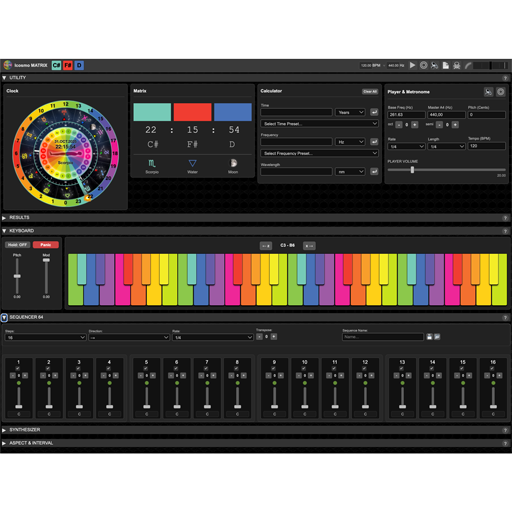Toggle the checkbox for sequencer step 5
Image resolution: width=512 pixels, height=512 pixels.
[x=146, y=368]
